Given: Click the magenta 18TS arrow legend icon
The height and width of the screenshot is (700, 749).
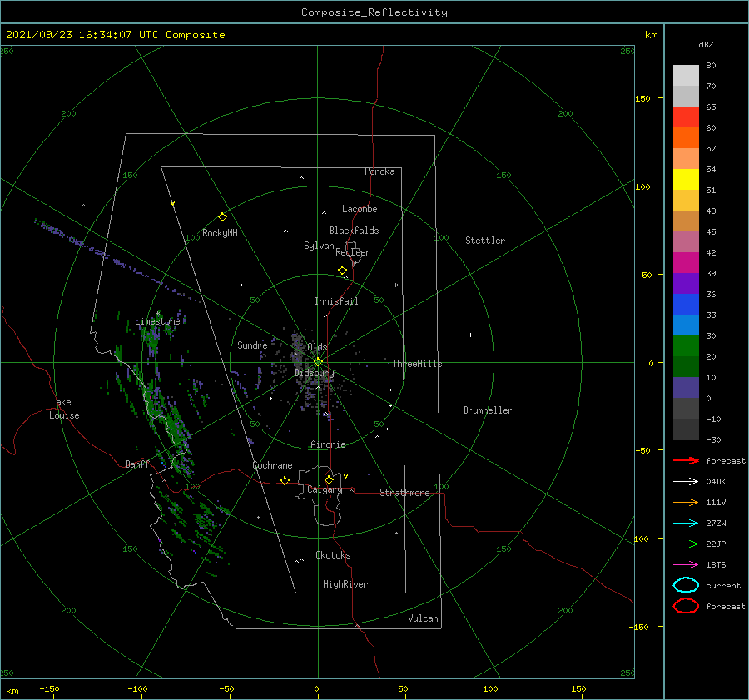Looking at the screenshot, I should click(x=686, y=565).
